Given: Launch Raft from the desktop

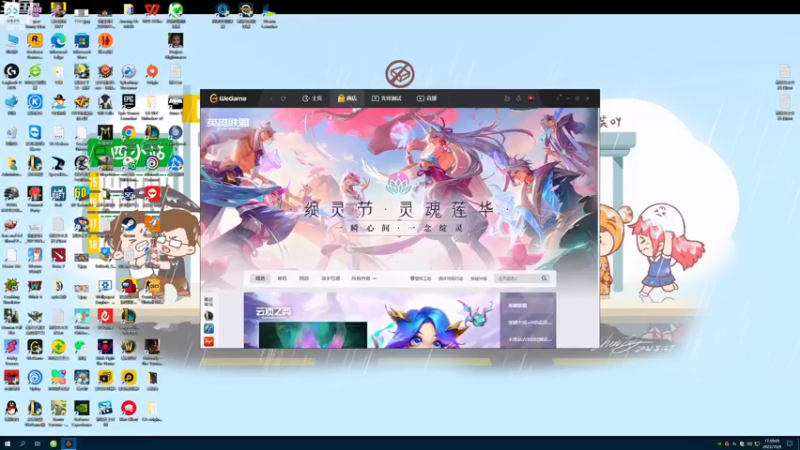Looking at the screenshot, I should click(x=58, y=194).
